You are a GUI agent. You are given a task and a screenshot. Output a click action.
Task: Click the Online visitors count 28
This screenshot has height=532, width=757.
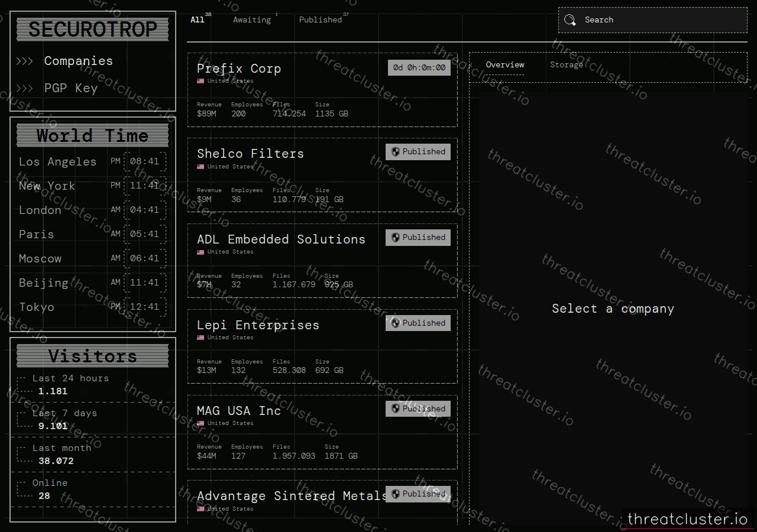coord(44,496)
